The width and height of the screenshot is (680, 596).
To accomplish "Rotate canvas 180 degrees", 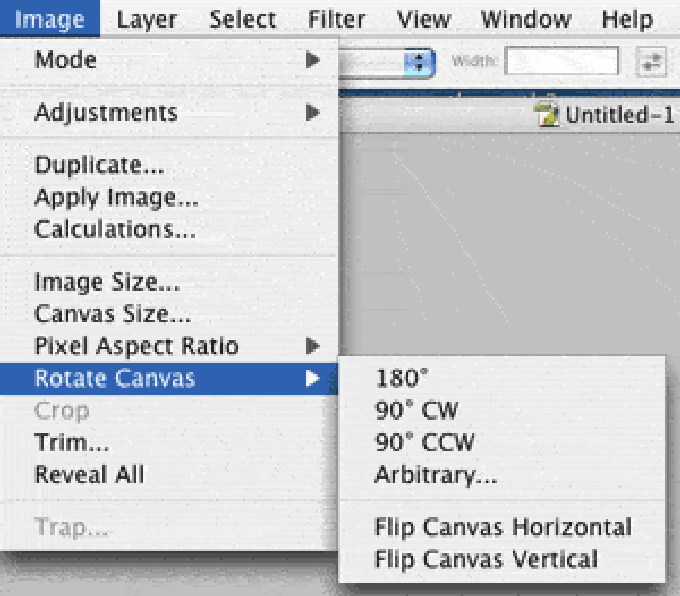I will 399,378.
